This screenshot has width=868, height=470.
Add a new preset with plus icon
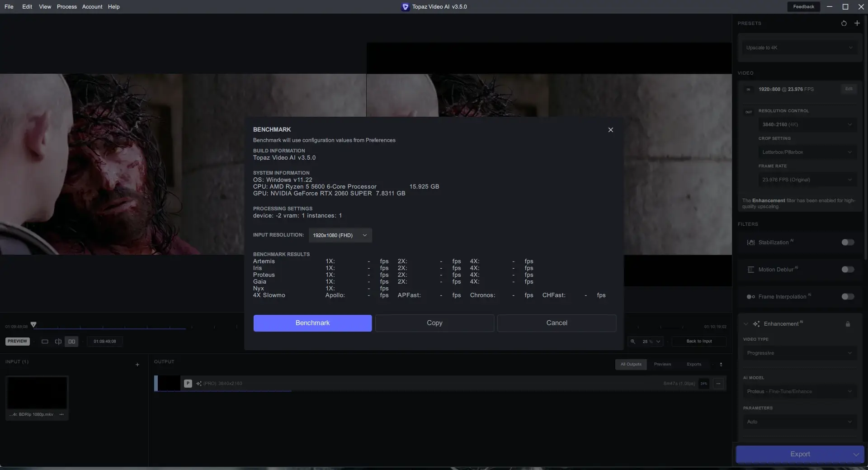(x=857, y=23)
